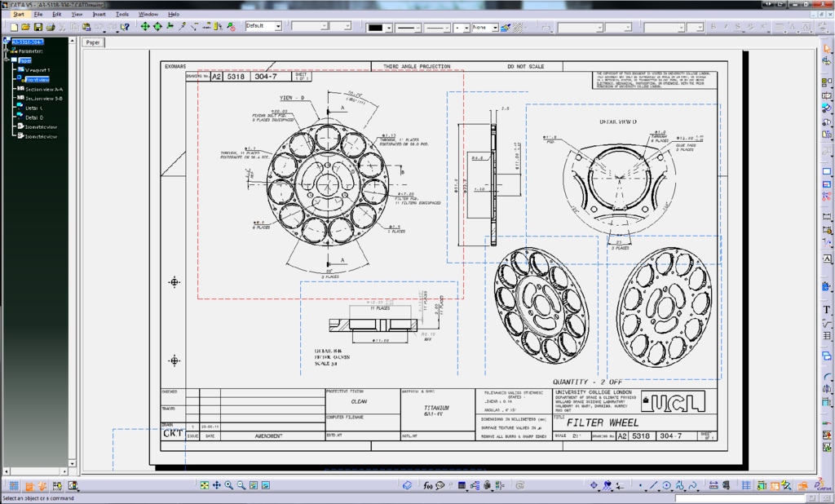Open the Insert menu
Image resolution: width=835 pixels, height=504 pixels.
click(99, 15)
